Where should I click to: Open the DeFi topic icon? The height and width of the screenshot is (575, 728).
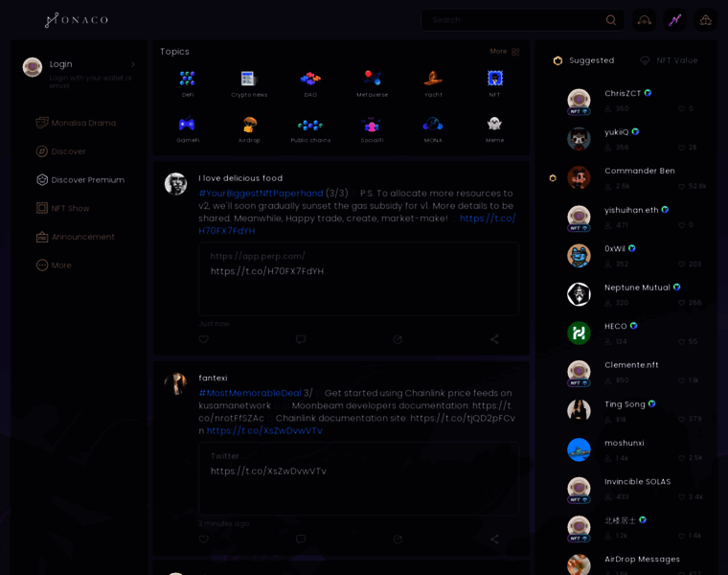point(187,79)
